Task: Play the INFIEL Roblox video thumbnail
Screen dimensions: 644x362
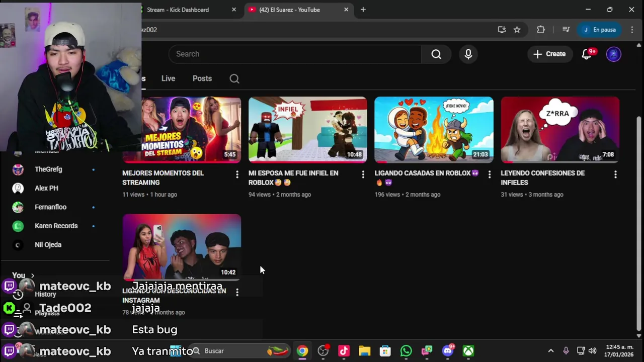Action: (308, 130)
